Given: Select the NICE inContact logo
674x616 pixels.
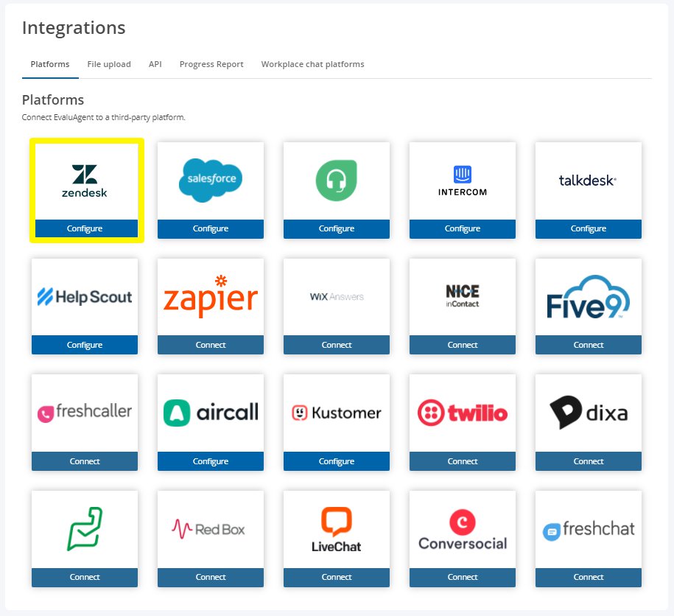Looking at the screenshot, I should pos(463,296).
